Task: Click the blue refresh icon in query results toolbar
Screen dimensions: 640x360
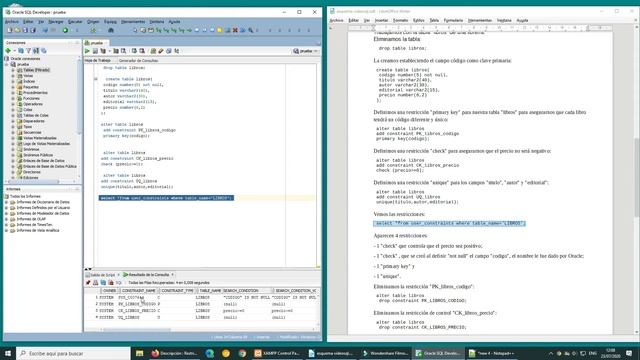Action: point(103,282)
